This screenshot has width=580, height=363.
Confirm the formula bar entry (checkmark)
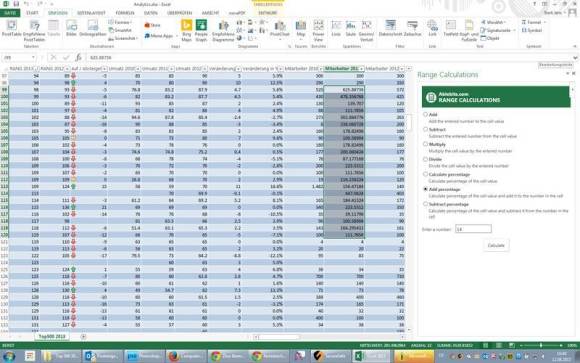tap(66, 57)
